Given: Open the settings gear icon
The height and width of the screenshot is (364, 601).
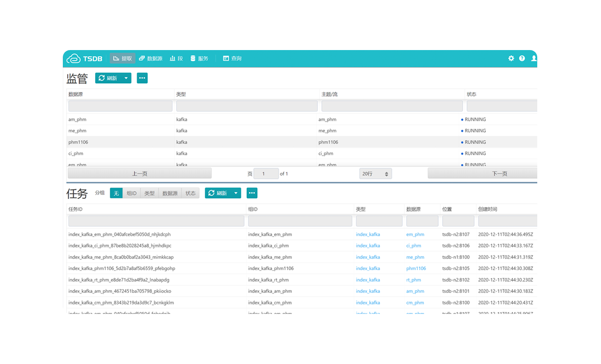Looking at the screenshot, I should click(x=511, y=59).
